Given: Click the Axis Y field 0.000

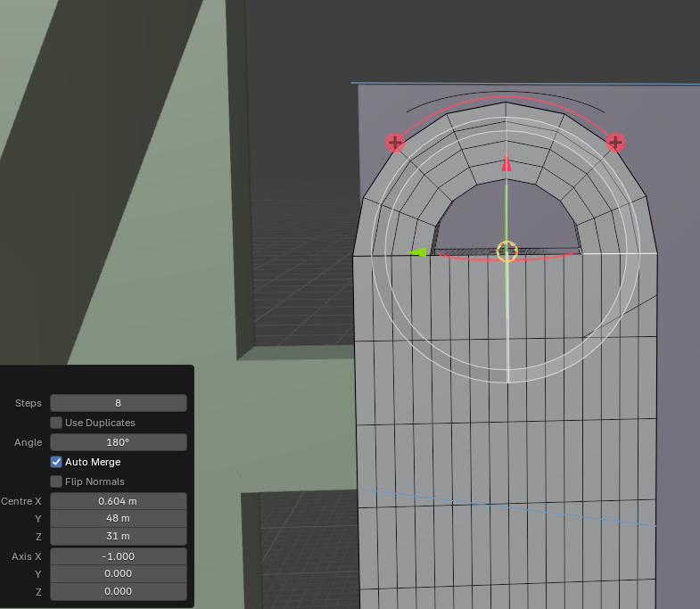Looking at the screenshot, I should pyautogui.click(x=119, y=573).
